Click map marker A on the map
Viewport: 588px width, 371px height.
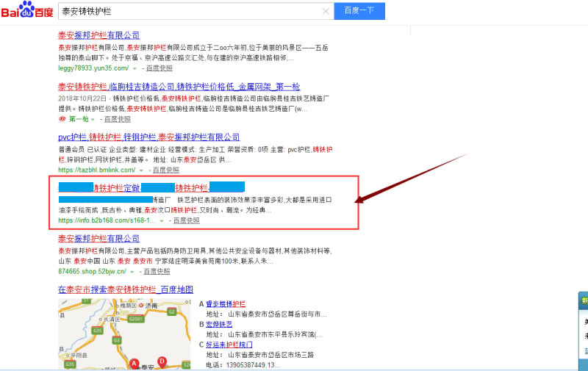tap(135, 364)
